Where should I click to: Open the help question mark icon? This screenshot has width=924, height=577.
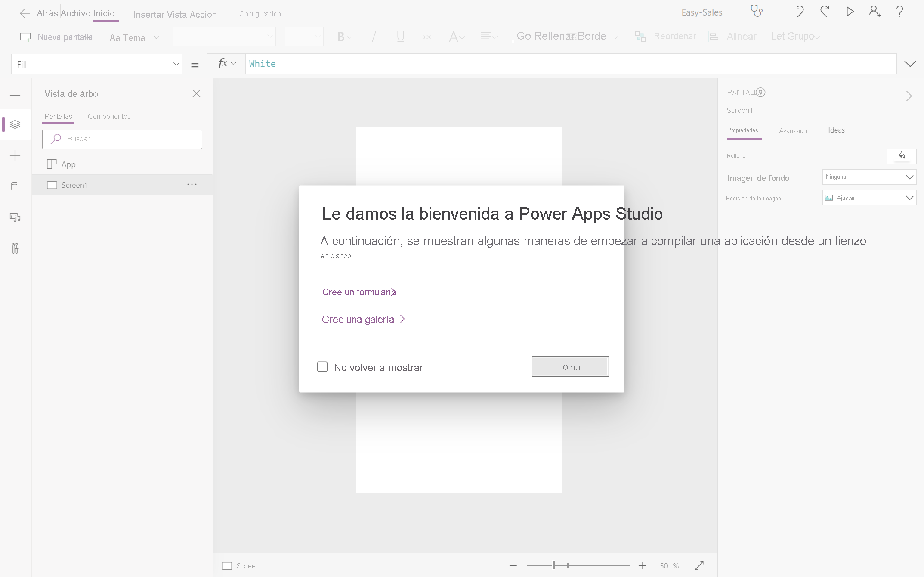(899, 11)
